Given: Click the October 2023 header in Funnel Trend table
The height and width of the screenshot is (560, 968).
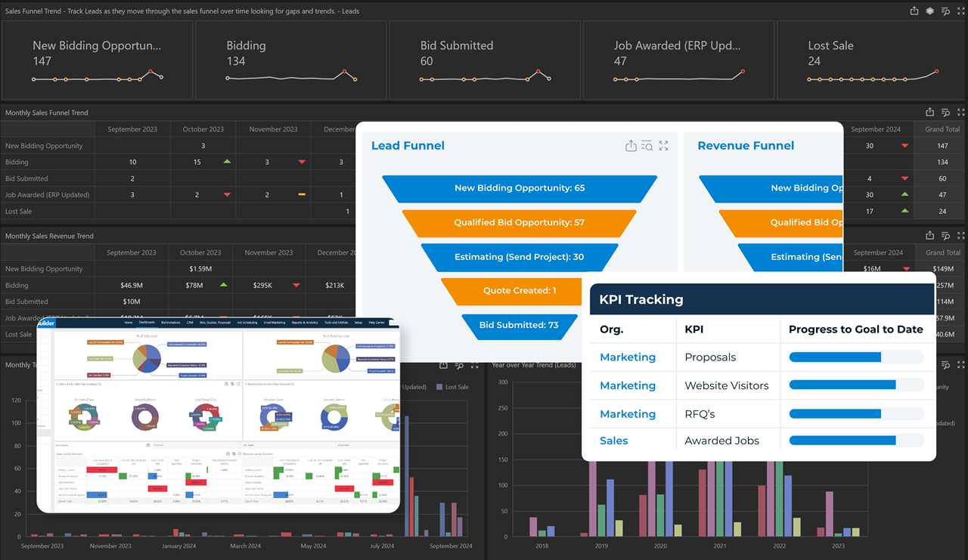Looking at the screenshot, I should tap(203, 129).
